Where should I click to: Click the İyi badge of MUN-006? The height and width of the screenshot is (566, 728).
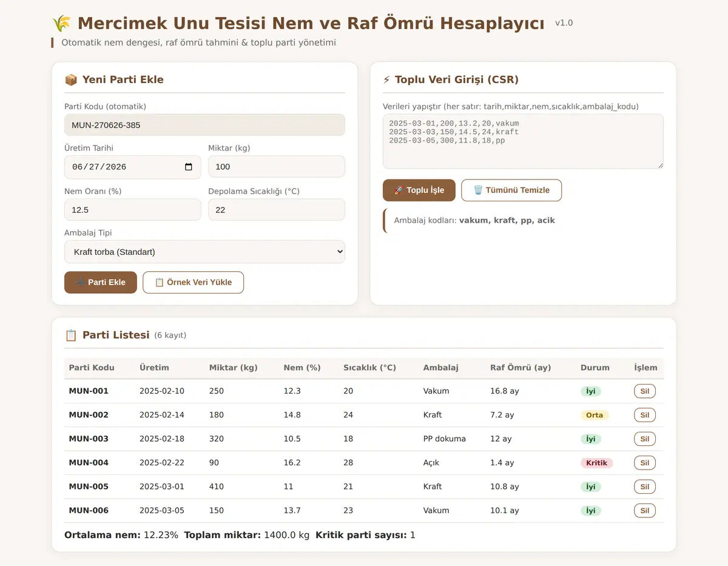click(591, 511)
